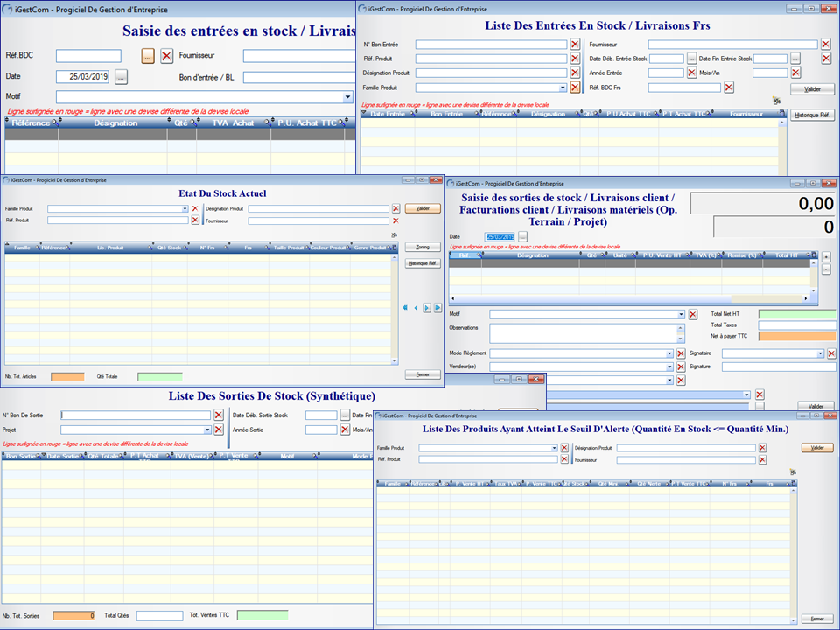Click Qté Stock column header in stock table
This screenshot has width=840, height=630.
pos(169,248)
